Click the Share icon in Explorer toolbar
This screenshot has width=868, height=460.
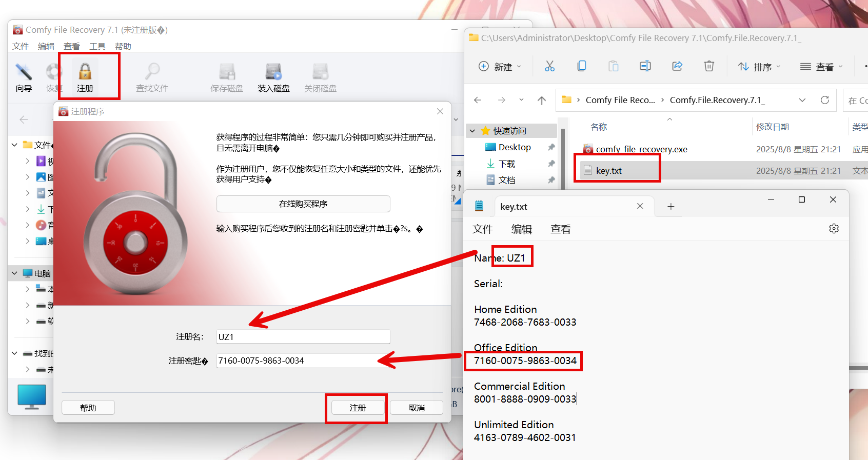coord(677,66)
